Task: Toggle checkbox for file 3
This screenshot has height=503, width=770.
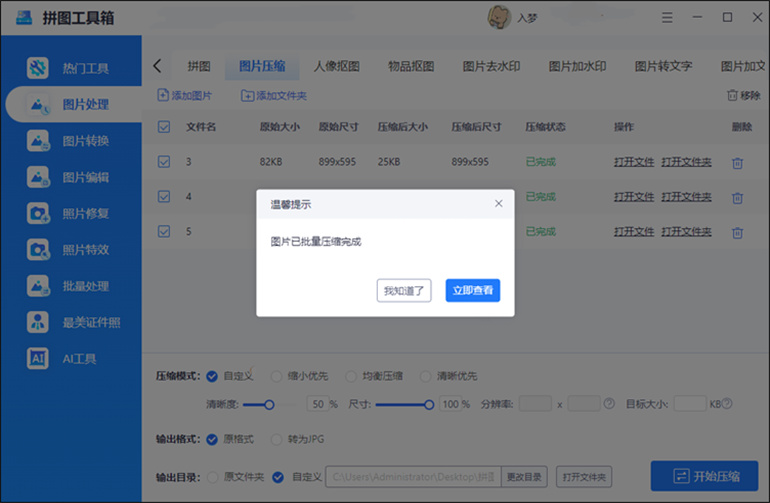Action: click(164, 162)
